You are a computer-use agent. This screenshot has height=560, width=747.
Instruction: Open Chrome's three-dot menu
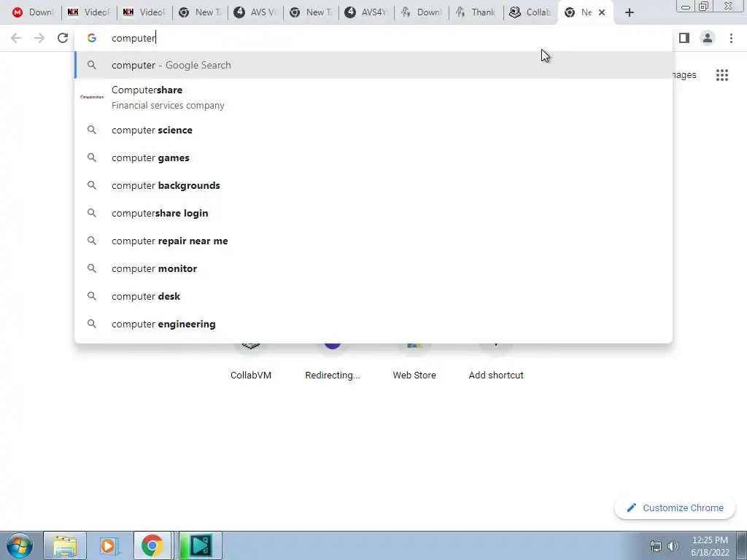[731, 38]
